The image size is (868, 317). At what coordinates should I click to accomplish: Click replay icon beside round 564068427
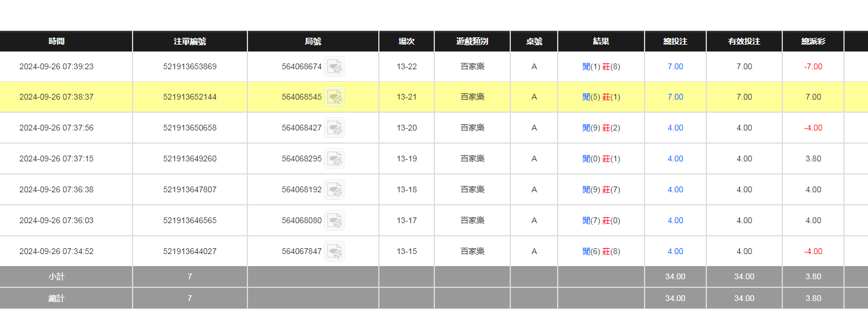point(334,128)
